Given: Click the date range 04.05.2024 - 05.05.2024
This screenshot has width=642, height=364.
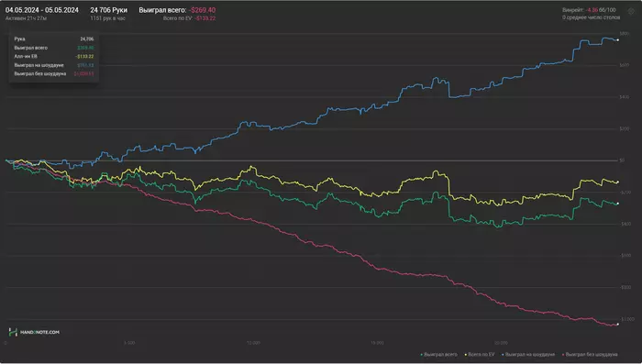Looking at the screenshot, I should (x=42, y=10).
